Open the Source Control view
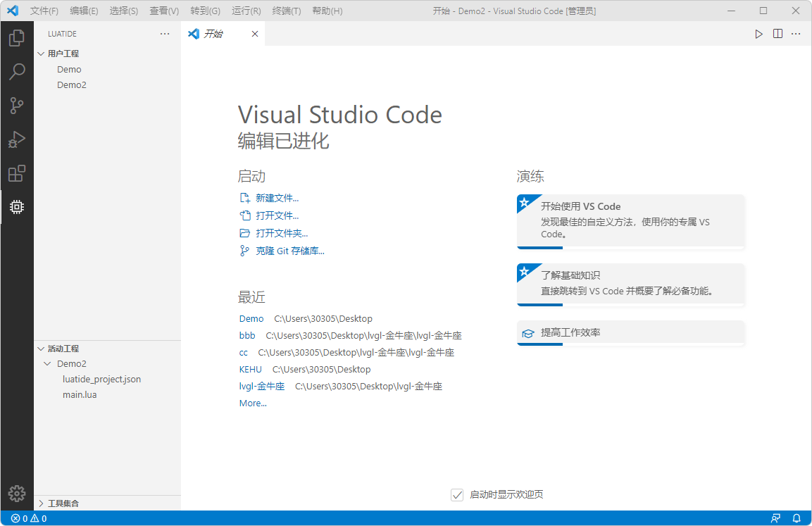The width and height of the screenshot is (812, 526). 17,106
